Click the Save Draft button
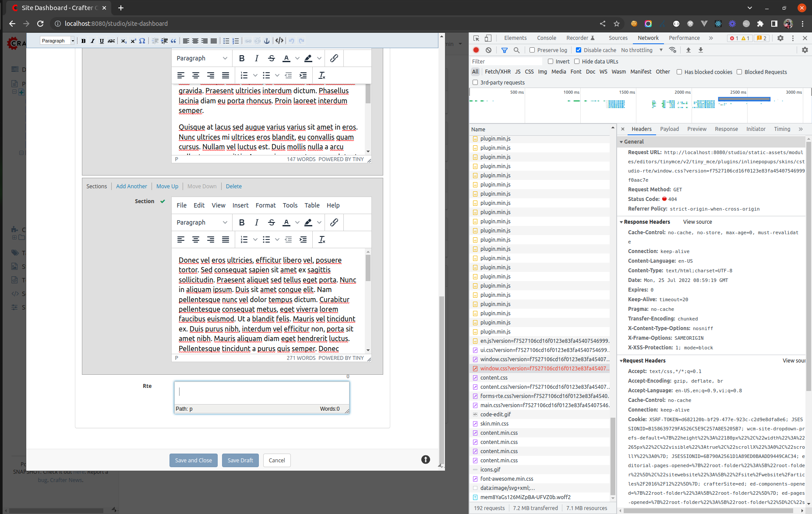The width and height of the screenshot is (812, 514). point(240,460)
